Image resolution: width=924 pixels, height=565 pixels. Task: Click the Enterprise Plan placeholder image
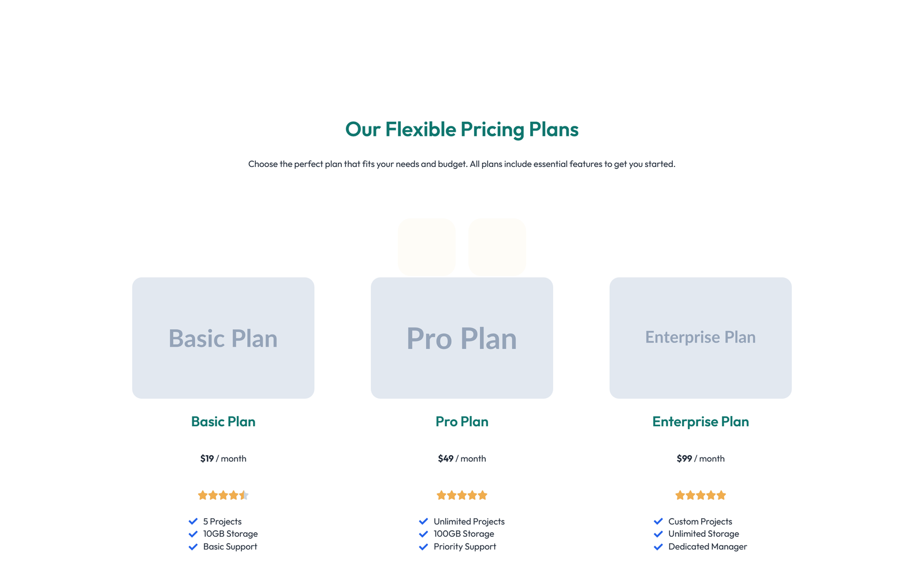[700, 338]
